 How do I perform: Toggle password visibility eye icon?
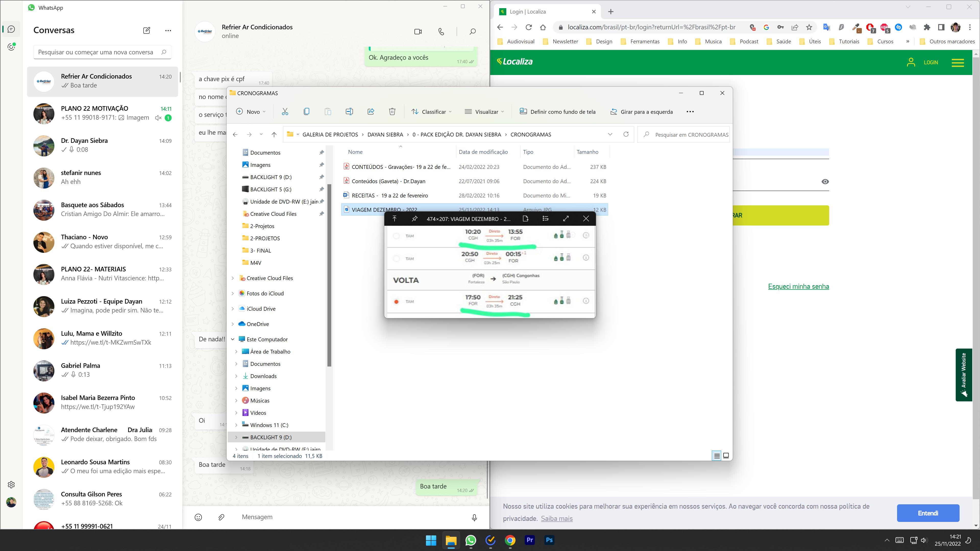coord(825,182)
